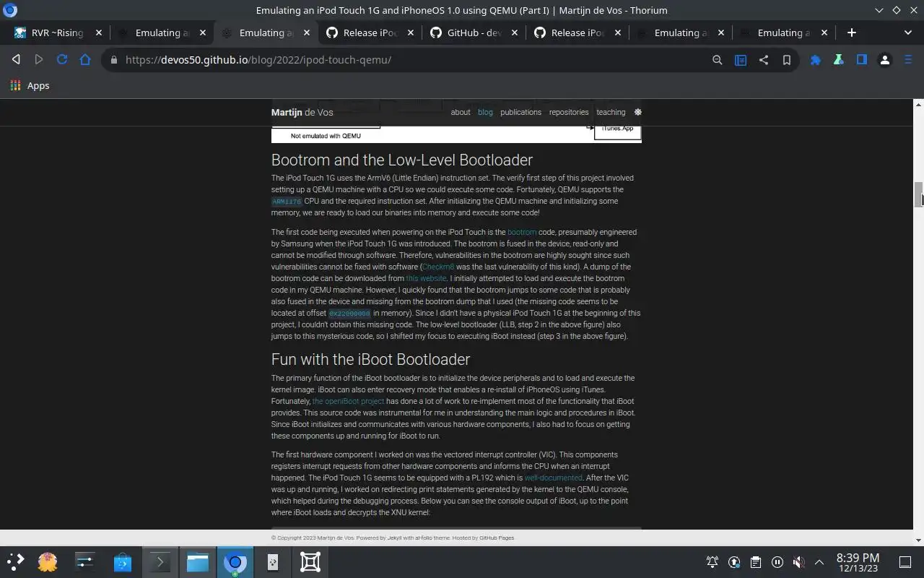Open the document-viewer icon in taskbar

273,561
